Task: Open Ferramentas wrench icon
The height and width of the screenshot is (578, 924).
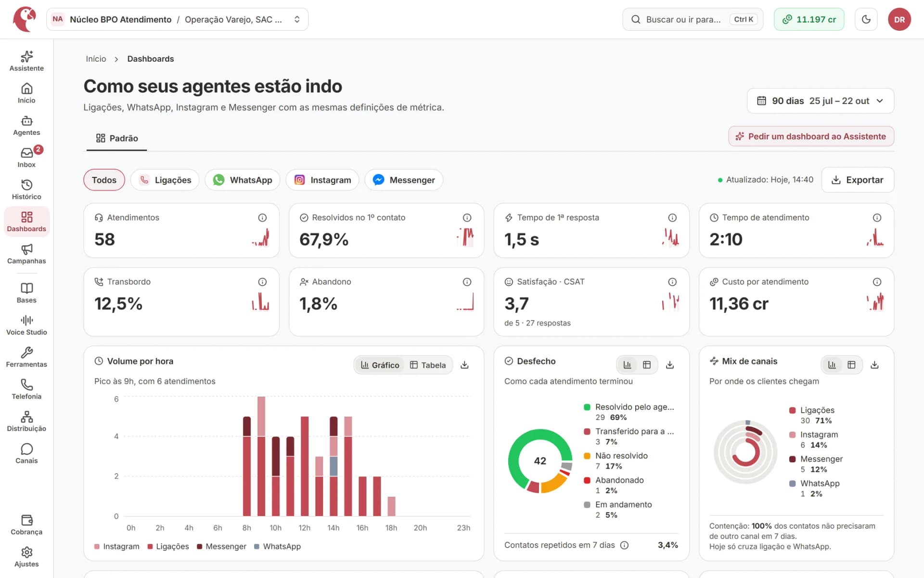Action: 26,357
